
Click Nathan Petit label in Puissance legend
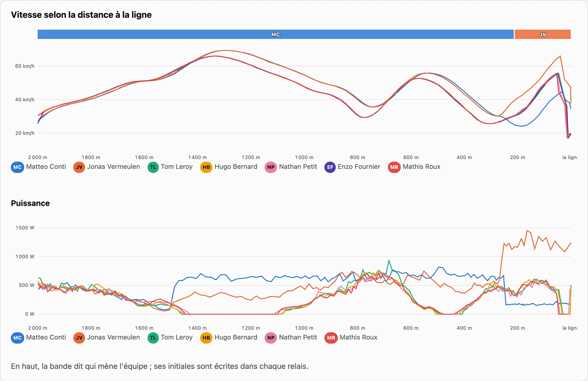click(298, 337)
